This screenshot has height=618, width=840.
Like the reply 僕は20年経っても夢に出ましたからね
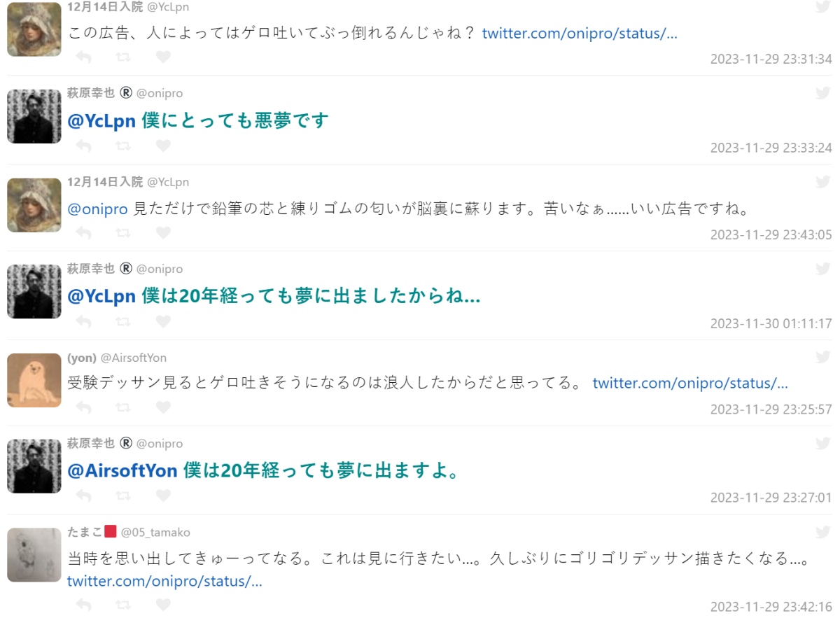click(x=162, y=321)
